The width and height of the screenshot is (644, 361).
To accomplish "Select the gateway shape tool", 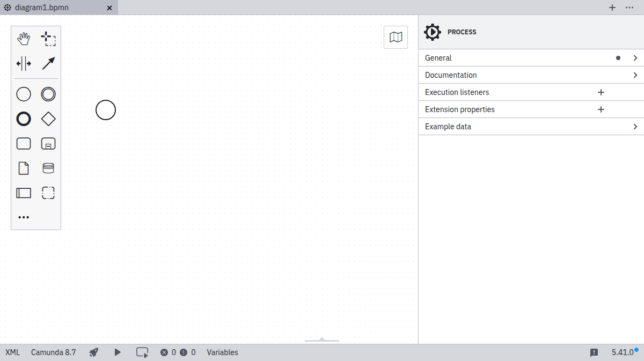I will (x=48, y=119).
